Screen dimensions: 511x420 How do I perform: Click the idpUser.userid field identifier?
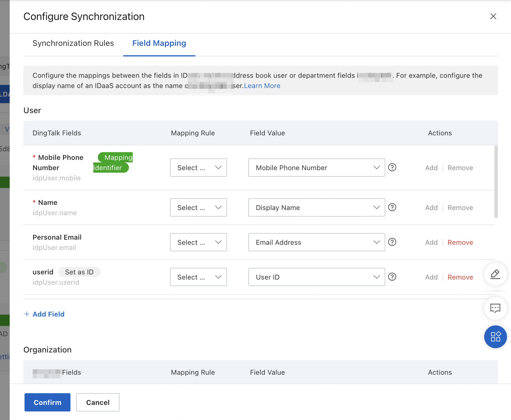coord(56,282)
